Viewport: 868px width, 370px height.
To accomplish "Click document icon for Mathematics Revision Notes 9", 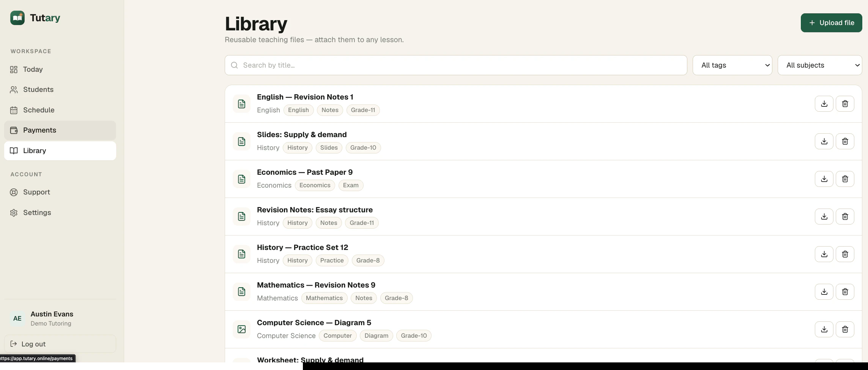I will (x=241, y=292).
